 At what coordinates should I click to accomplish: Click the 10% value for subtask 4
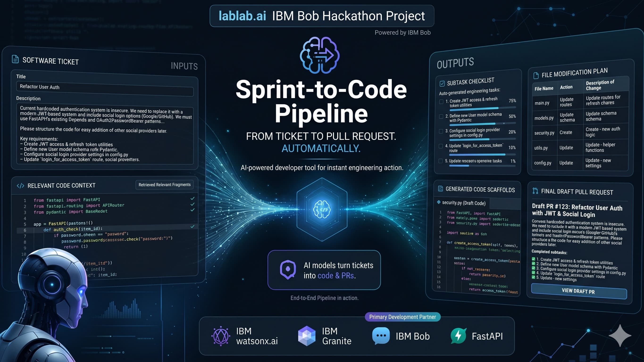(512, 148)
